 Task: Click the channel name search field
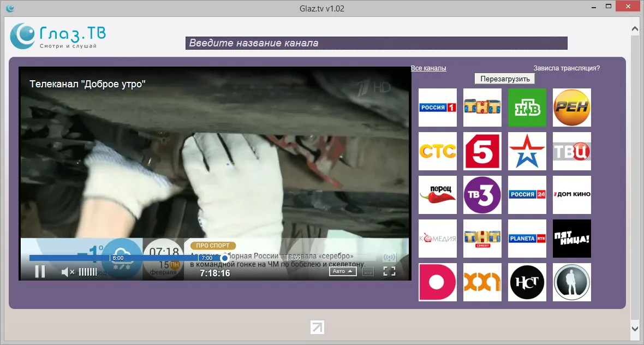pyautogui.click(x=376, y=43)
